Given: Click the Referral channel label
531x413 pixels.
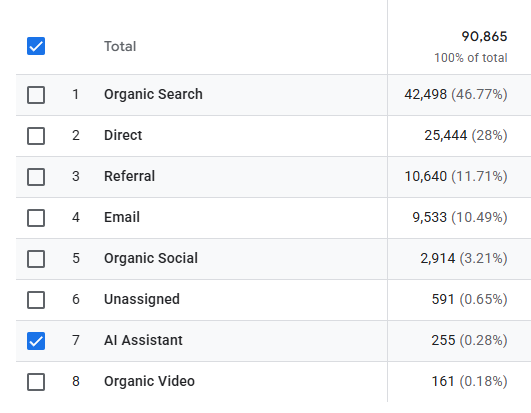Looking at the screenshot, I should tap(129, 176).
